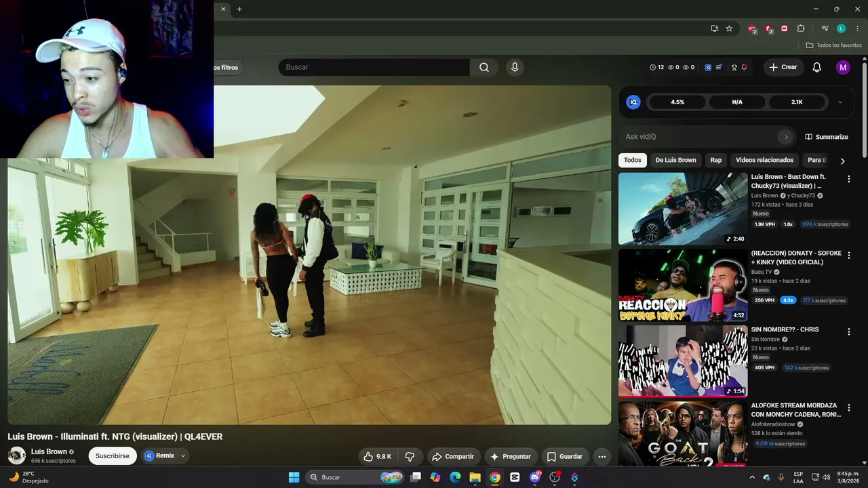Open File Explorer from the taskbar
The width and height of the screenshot is (868, 488).
(475, 477)
